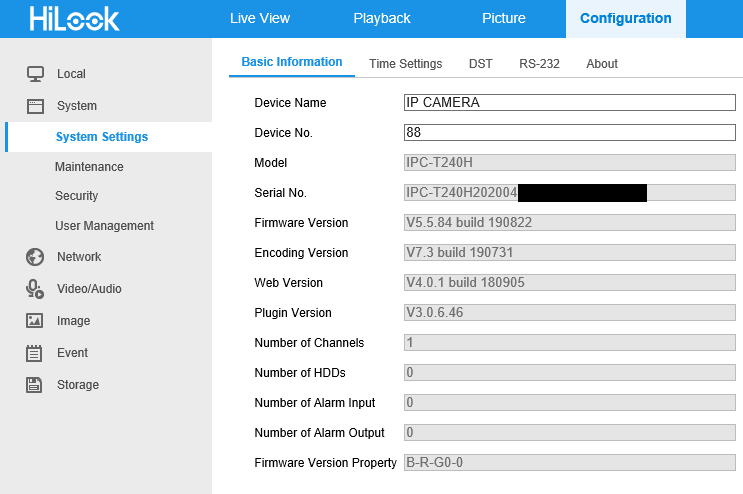Open Security under System

pos(76,196)
